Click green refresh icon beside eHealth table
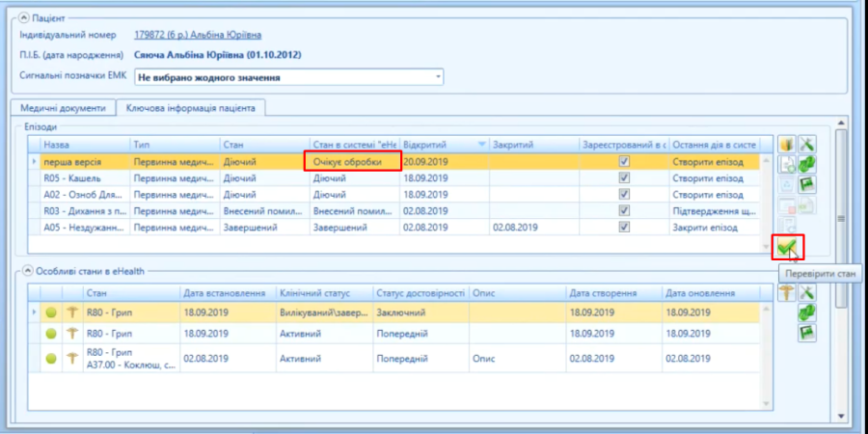 pos(807,312)
